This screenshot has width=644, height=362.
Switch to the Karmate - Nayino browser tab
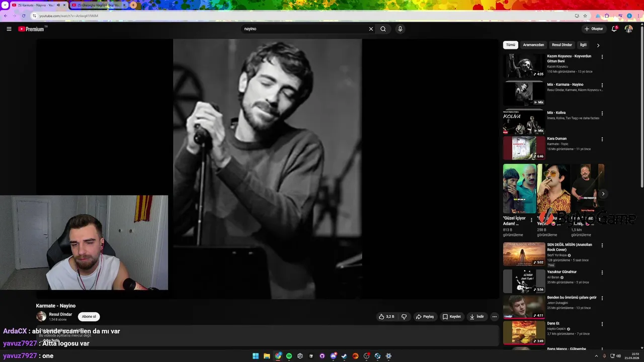(x=38, y=5)
